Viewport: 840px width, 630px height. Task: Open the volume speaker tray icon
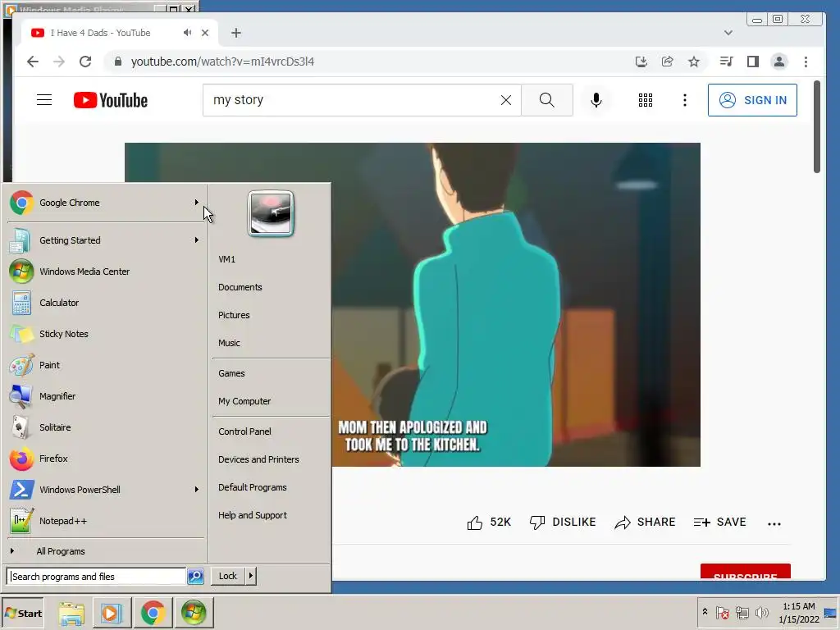point(762,613)
